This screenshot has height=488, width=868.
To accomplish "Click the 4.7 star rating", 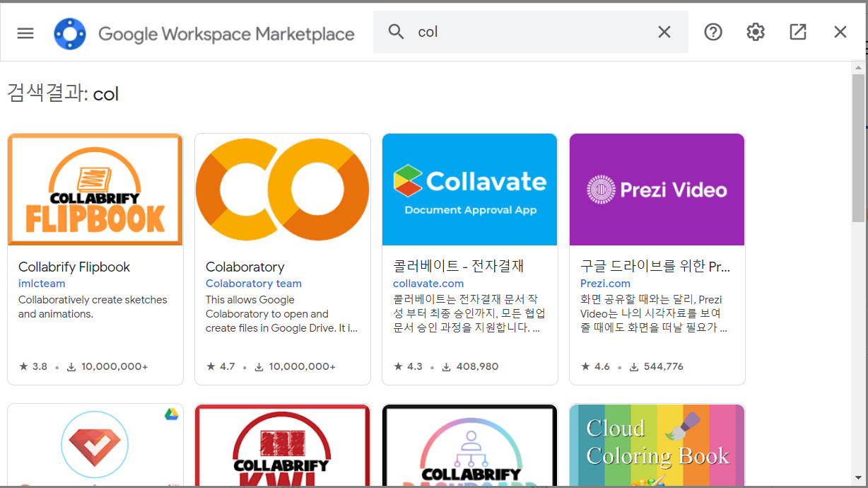I will point(221,366).
